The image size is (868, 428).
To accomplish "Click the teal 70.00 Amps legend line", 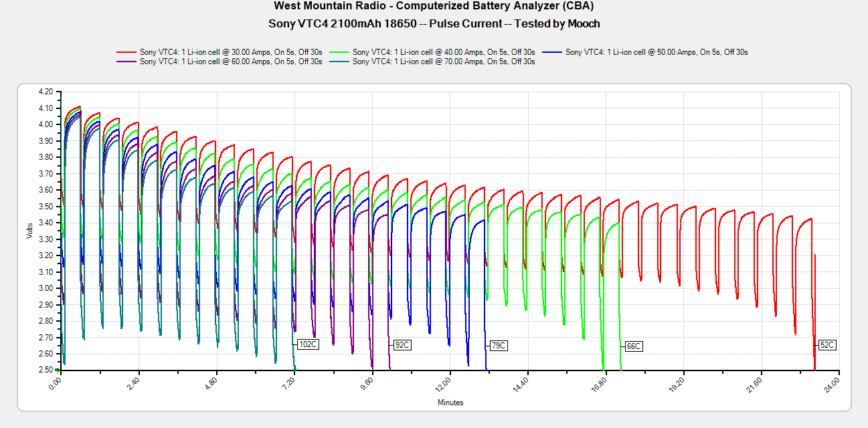I will 339,62.
